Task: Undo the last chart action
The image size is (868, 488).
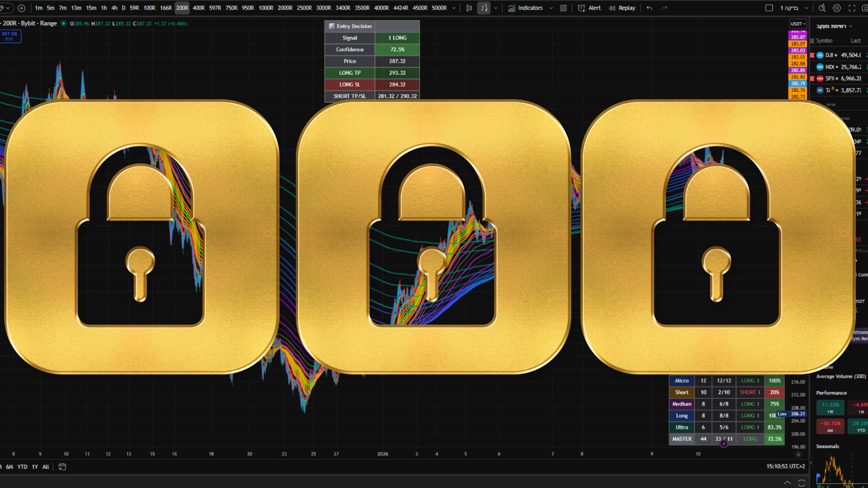Action: [649, 8]
